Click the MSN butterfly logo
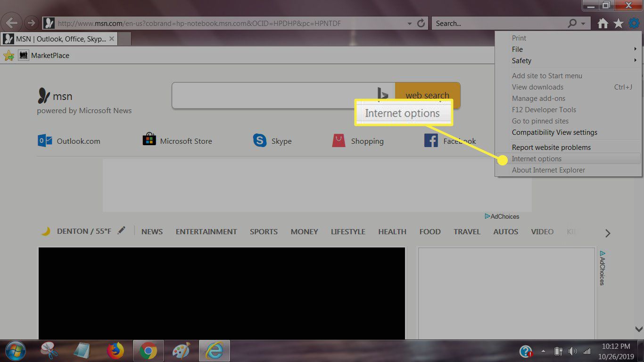644x362 pixels. coord(44,96)
